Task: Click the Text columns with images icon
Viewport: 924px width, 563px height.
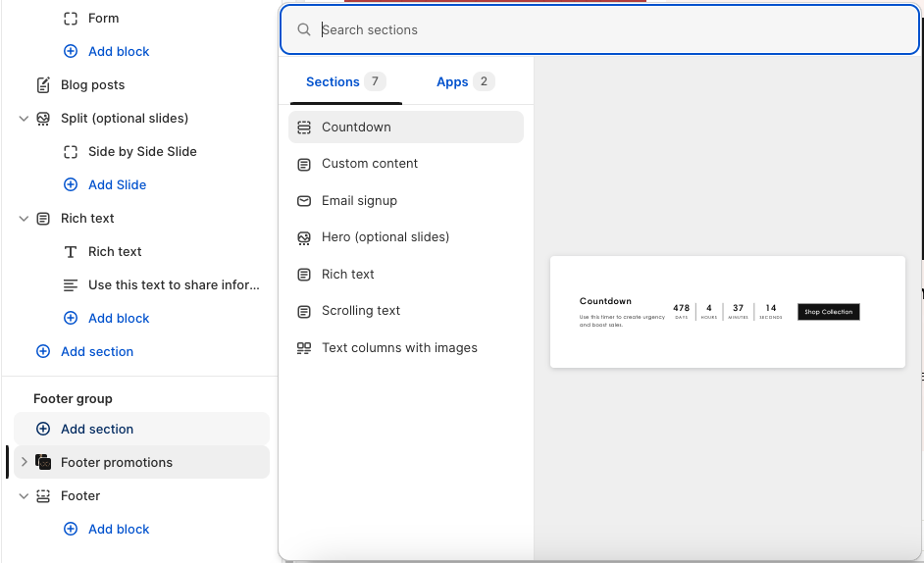Action: [304, 348]
